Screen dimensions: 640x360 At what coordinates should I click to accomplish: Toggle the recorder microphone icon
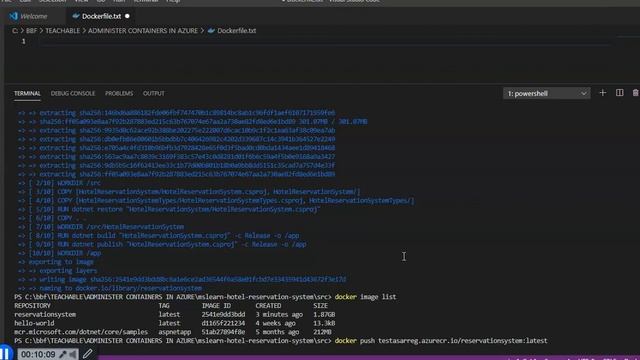pos(62,354)
